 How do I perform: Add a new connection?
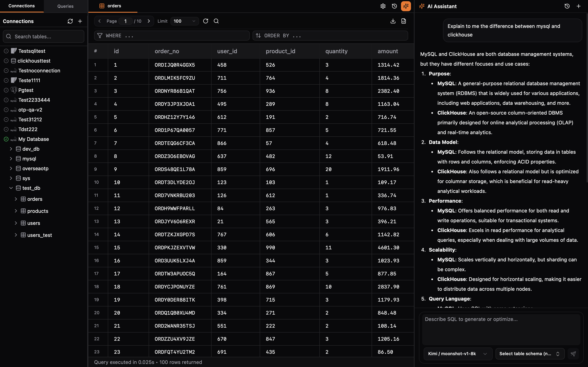tap(80, 21)
